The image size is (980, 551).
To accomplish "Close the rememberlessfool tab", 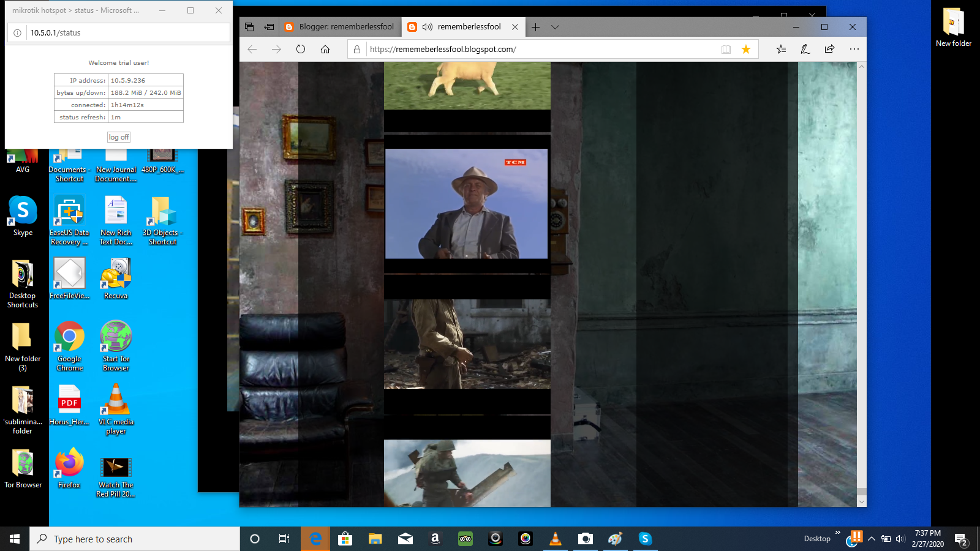I will (515, 27).
